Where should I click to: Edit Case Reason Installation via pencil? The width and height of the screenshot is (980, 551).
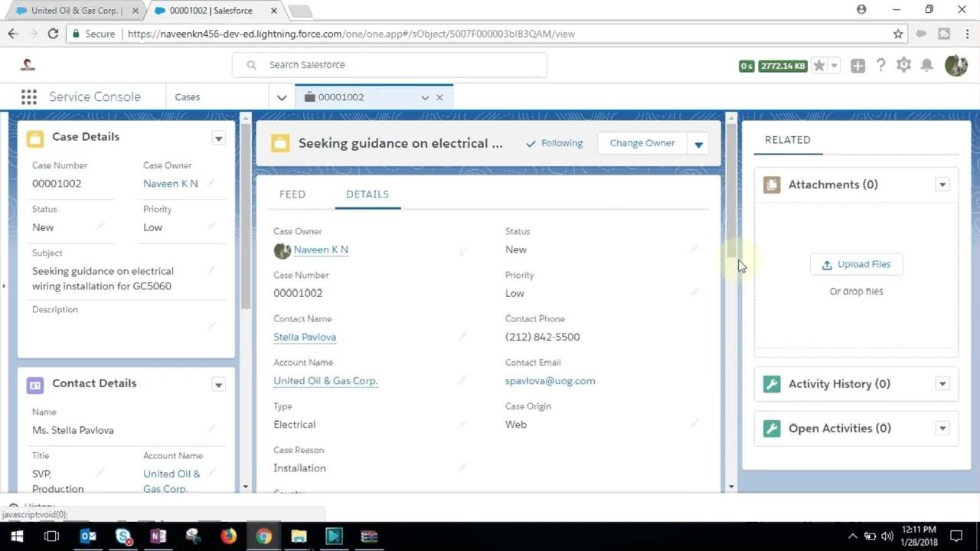click(x=462, y=468)
